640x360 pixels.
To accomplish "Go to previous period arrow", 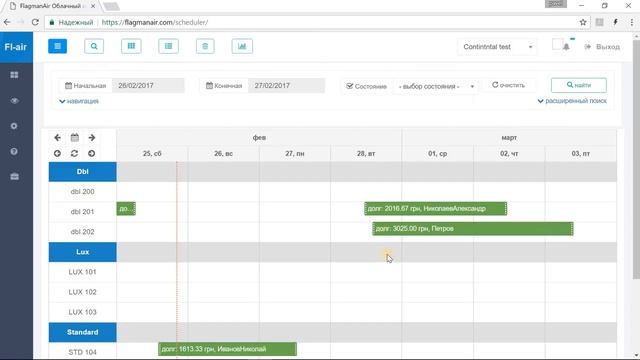I will click(x=58, y=138).
